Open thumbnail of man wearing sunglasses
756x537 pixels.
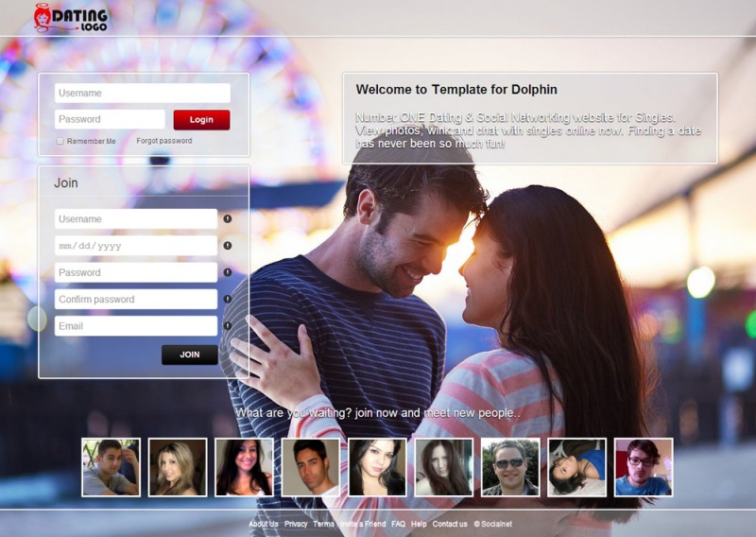pyautogui.click(x=510, y=467)
